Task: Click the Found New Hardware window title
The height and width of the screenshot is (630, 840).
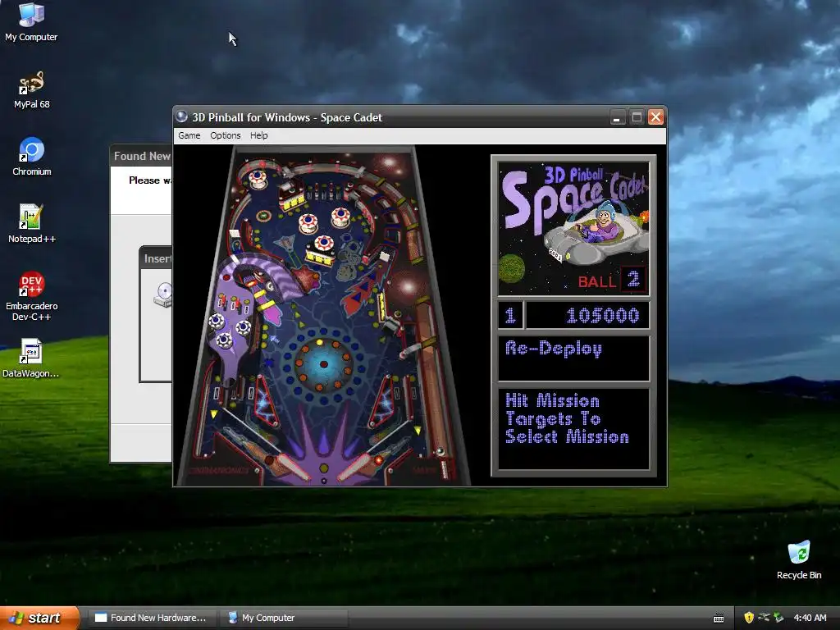Action: 142,156
